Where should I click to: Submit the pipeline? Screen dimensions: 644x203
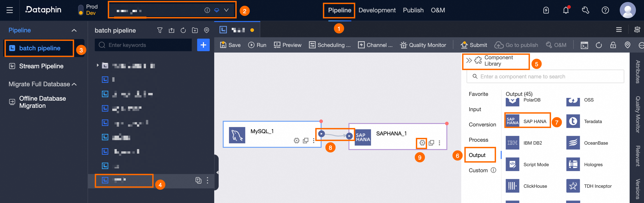474,45
